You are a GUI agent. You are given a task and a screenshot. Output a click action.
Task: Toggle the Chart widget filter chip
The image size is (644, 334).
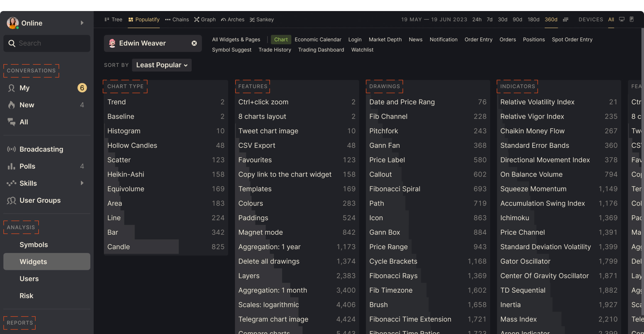pyautogui.click(x=281, y=39)
